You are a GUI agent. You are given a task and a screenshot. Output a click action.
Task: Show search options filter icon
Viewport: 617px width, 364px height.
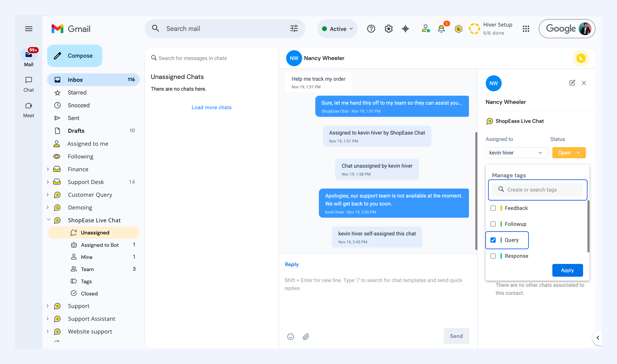point(294,29)
